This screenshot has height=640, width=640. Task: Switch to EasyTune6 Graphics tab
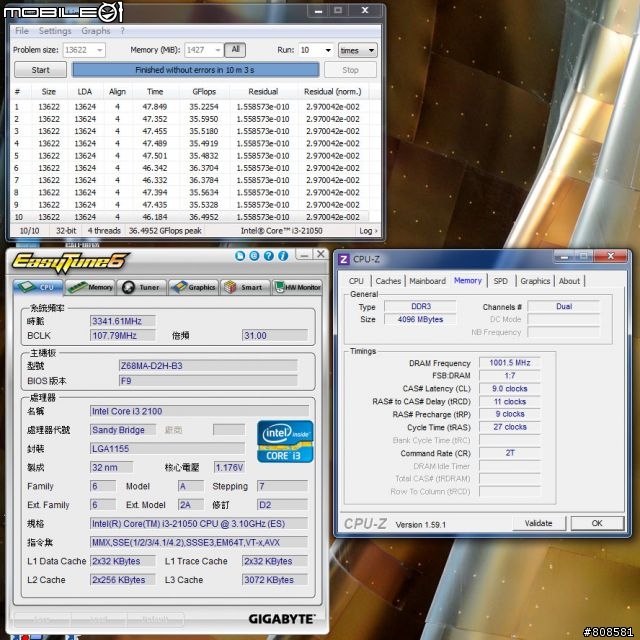coord(193,287)
